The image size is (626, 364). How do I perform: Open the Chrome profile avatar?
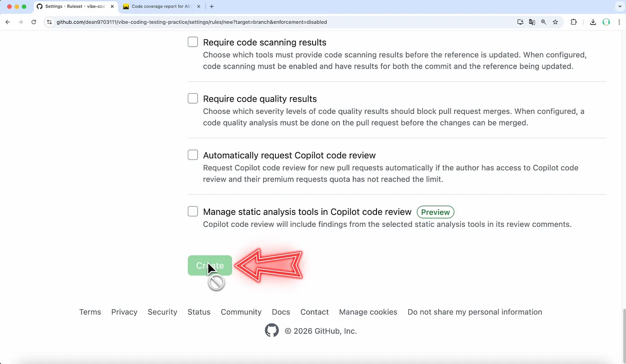pyautogui.click(x=606, y=22)
